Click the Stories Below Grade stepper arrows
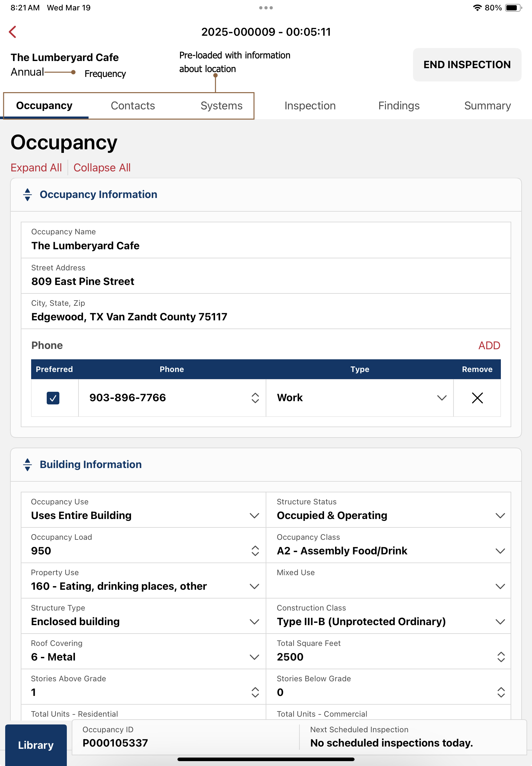The height and width of the screenshot is (766, 532). 501,692
